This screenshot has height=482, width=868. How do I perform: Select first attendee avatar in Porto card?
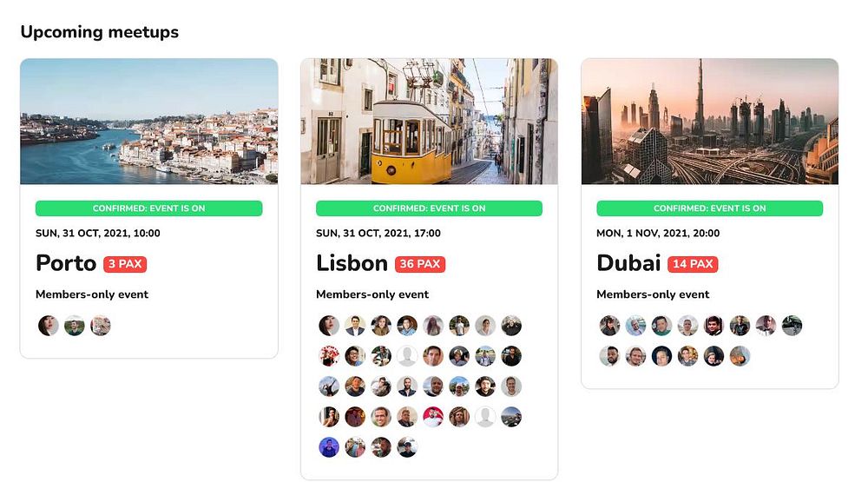tap(48, 326)
